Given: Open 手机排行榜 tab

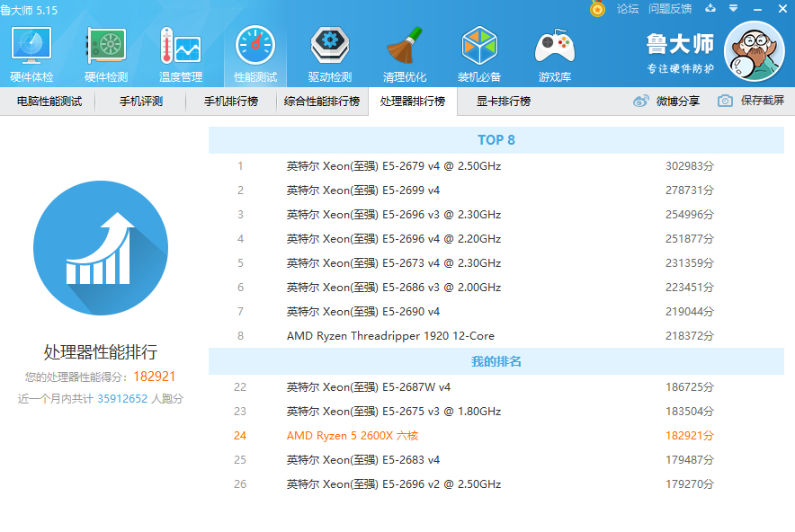Looking at the screenshot, I should click(231, 102).
